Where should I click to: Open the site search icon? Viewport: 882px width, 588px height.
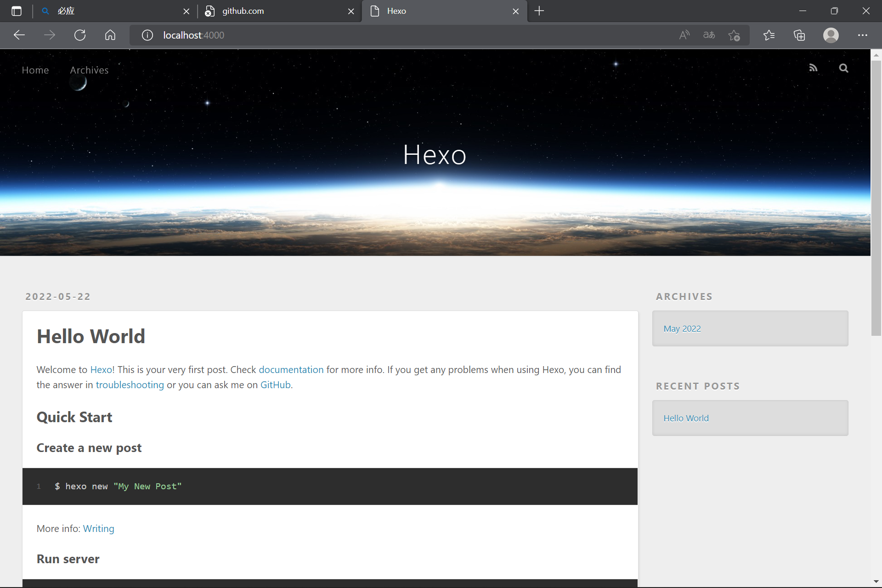coord(843,68)
